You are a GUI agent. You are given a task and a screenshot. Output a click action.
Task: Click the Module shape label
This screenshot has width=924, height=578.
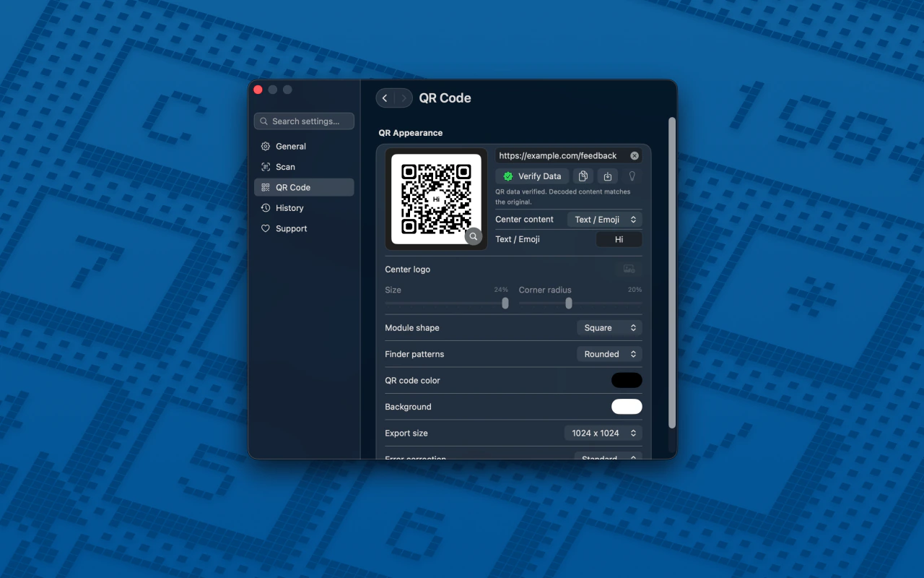click(x=412, y=328)
